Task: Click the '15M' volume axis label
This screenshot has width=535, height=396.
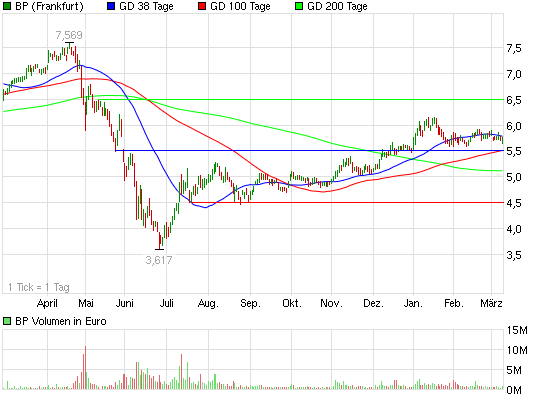Action: [x=517, y=330]
